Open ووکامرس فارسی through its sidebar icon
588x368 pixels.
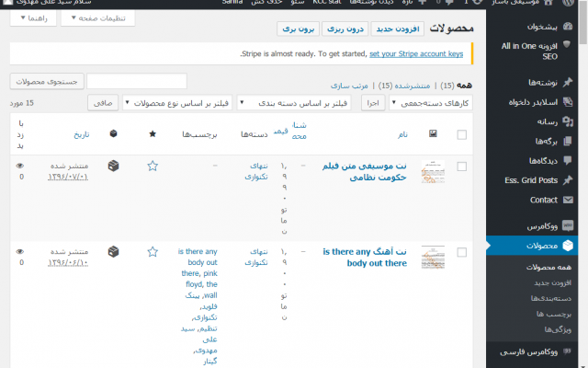tap(567, 351)
